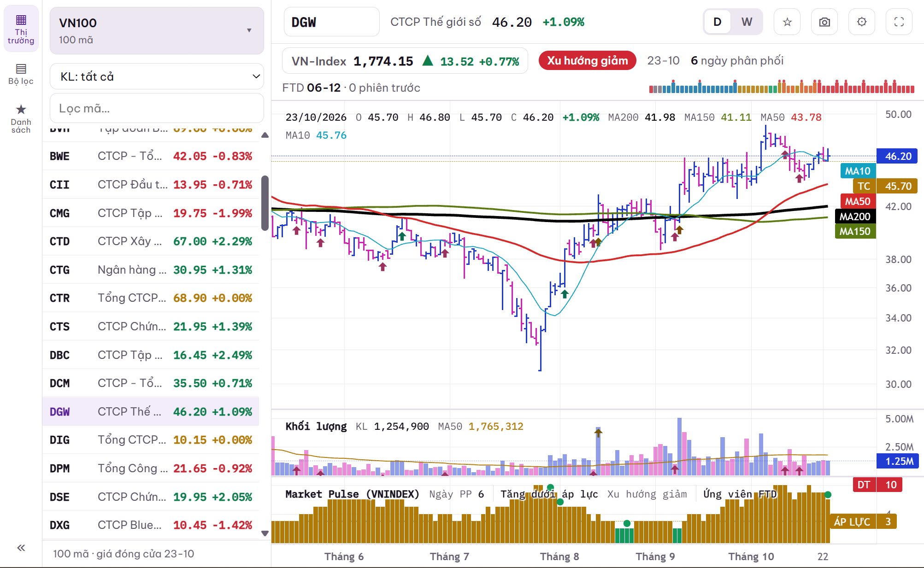Enter fullscreen chart mode
The width and height of the screenshot is (924, 568).
click(899, 22)
